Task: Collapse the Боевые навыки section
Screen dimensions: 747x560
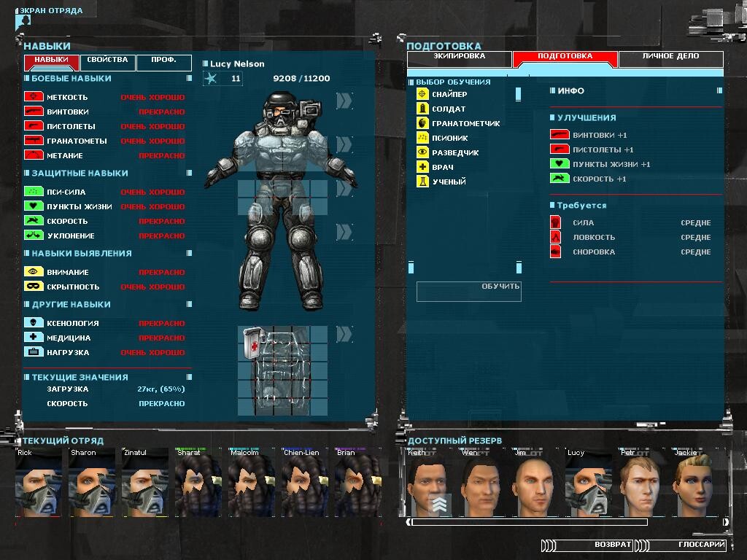Action: pos(189,78)
